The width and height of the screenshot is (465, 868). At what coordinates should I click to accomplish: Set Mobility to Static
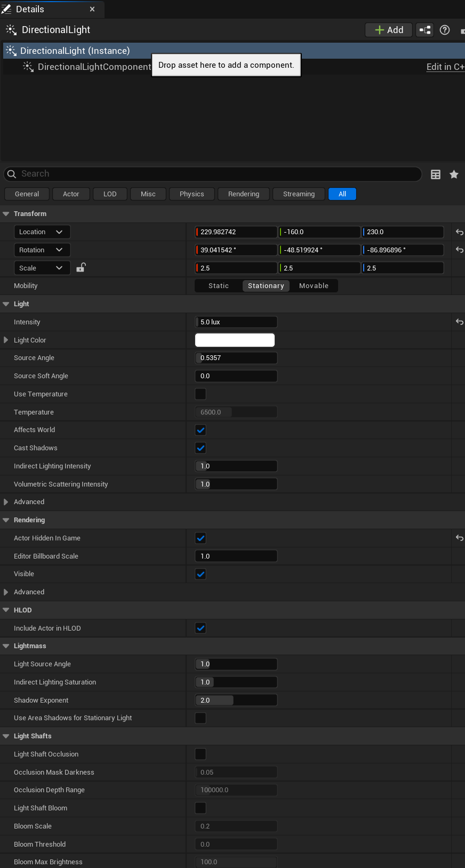pyautogui.click(x=219, y=286)
